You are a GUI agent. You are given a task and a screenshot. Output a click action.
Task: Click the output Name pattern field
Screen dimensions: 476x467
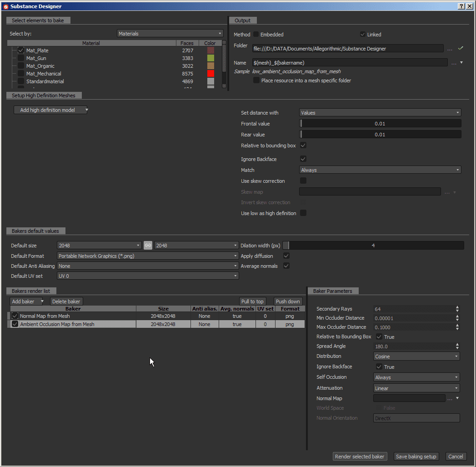350,63
